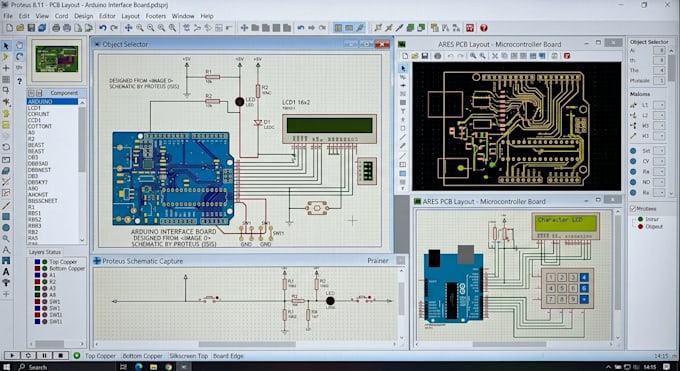This screenshot has height=371, width=680.
Task: Toggle visibility circle for Top Copper layer
Action: (45, 262)
